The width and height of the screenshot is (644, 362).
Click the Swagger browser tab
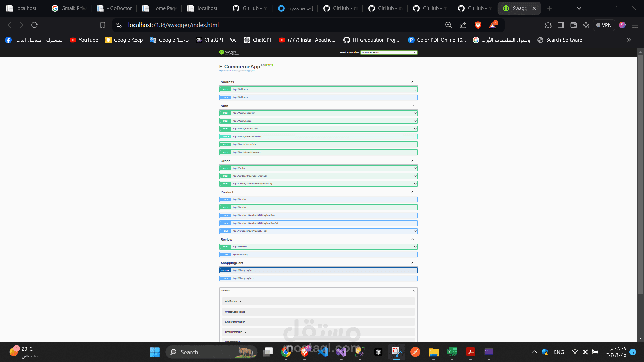(x=519, y=8)
